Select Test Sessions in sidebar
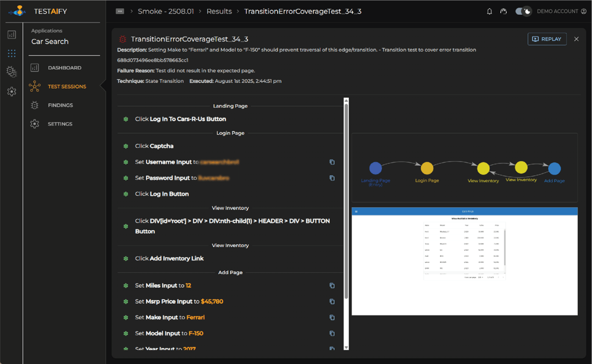Screen dimensions: 592x364 click(x=66, y=86)
